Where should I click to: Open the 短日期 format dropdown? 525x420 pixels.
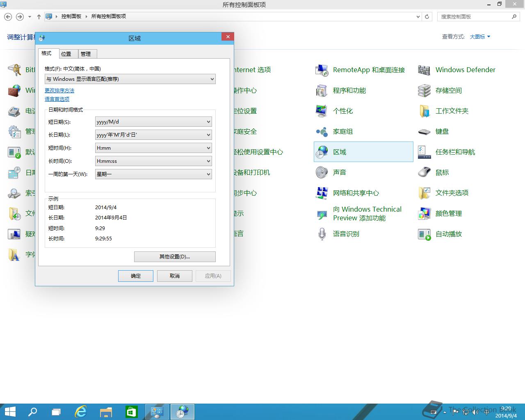153,122
